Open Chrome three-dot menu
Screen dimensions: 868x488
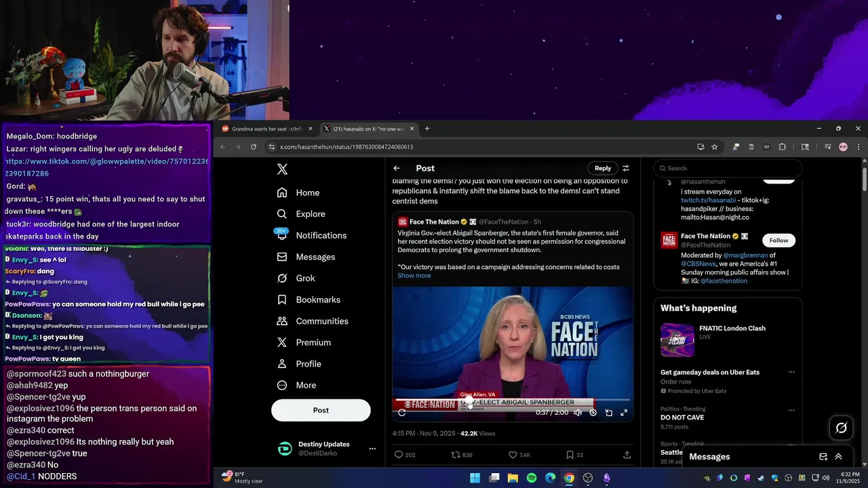(858, 147)
